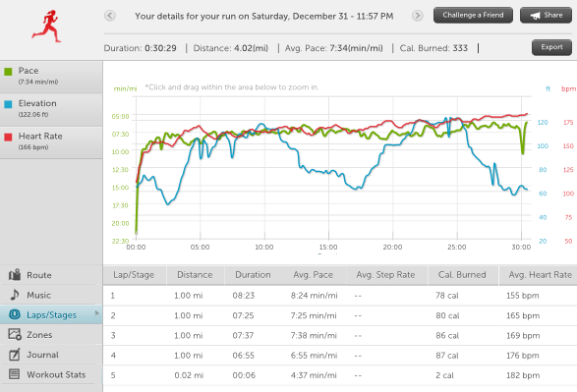Click lap 4 calories 87 cal

click(x=447, y=356)
